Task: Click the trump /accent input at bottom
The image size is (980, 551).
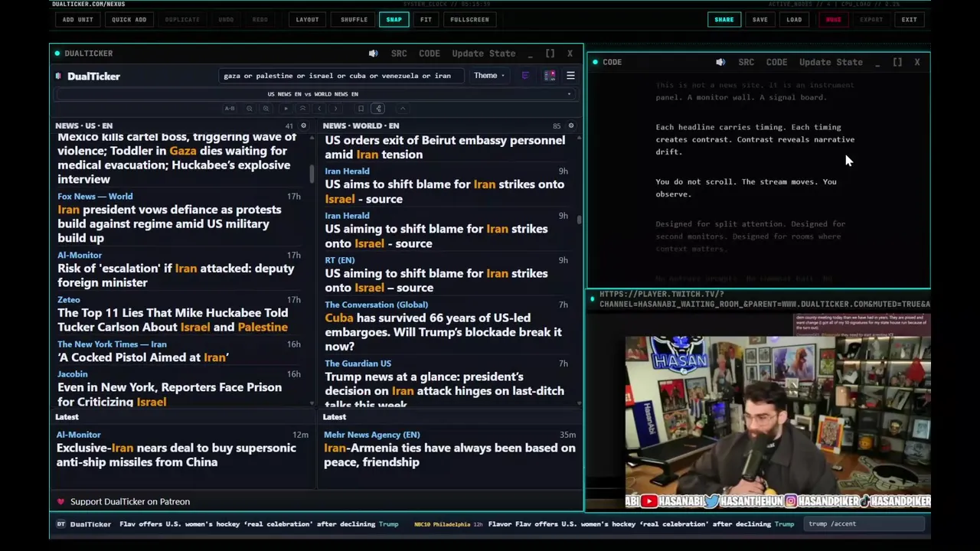Action: point(865,524)
